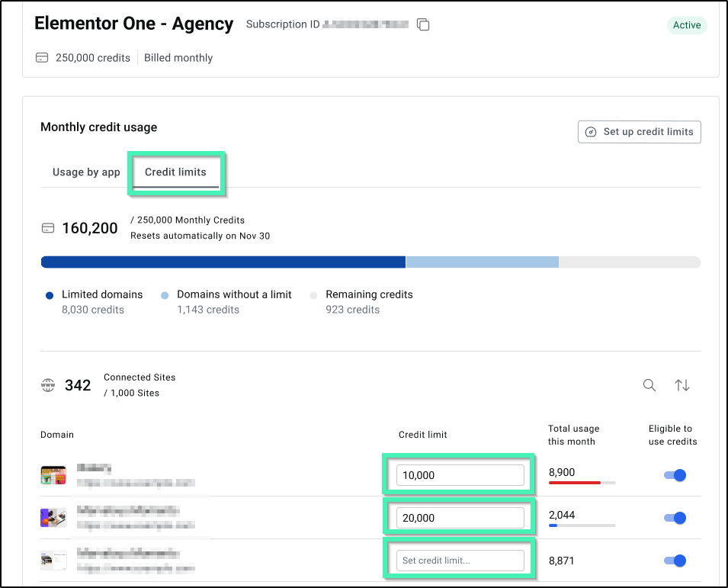The width and height of the screenshot is (728, 588).
Task: Select the Credit limits tab
Action: click(175, 172)
